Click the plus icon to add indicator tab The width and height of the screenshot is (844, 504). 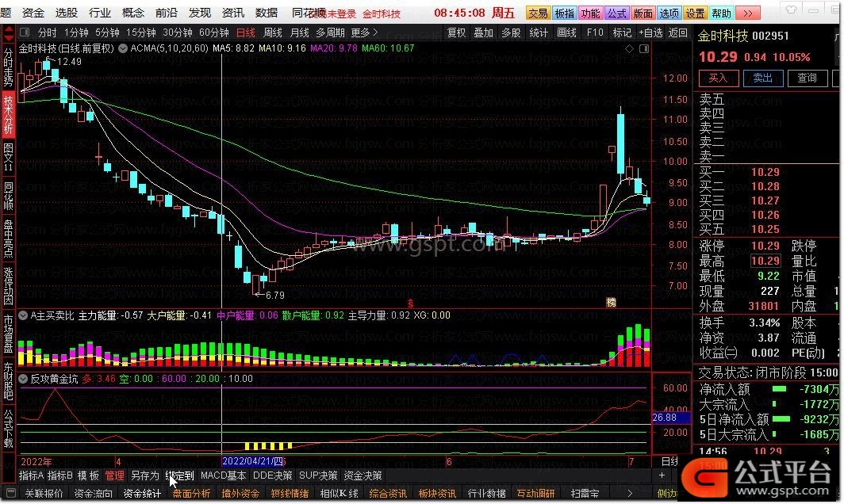(x=662, y=475)
